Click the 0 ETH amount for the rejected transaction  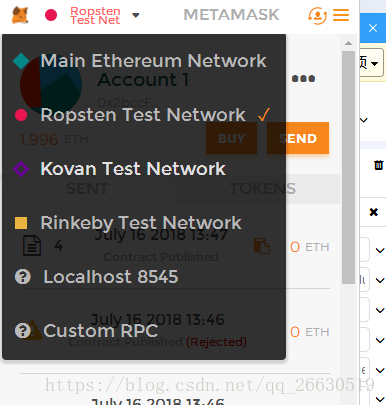click(310, 332)
